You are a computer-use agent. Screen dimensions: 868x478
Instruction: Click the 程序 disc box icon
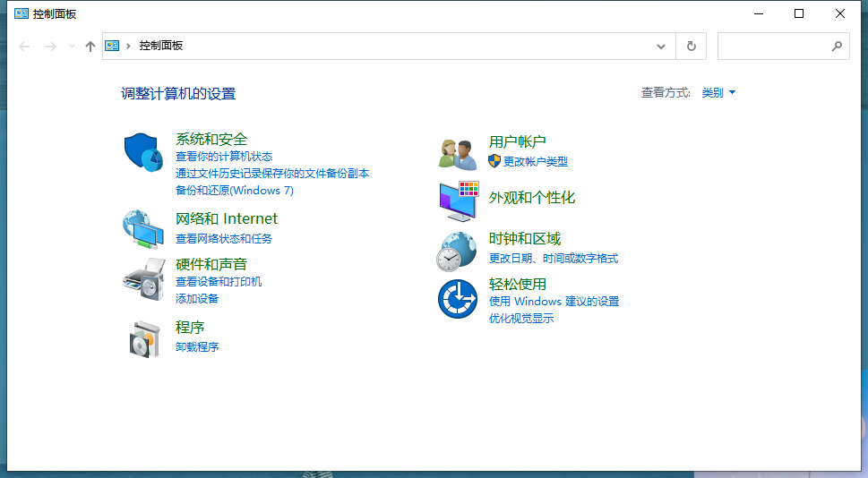[145, 339]
